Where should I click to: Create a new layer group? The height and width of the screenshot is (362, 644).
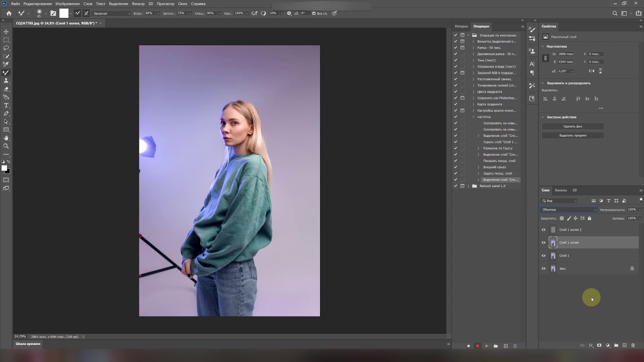coord(616,345)
